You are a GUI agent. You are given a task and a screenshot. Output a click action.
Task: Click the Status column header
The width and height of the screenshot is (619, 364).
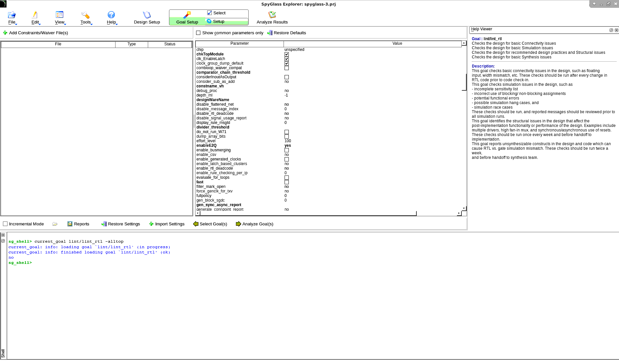coord(170,44)
